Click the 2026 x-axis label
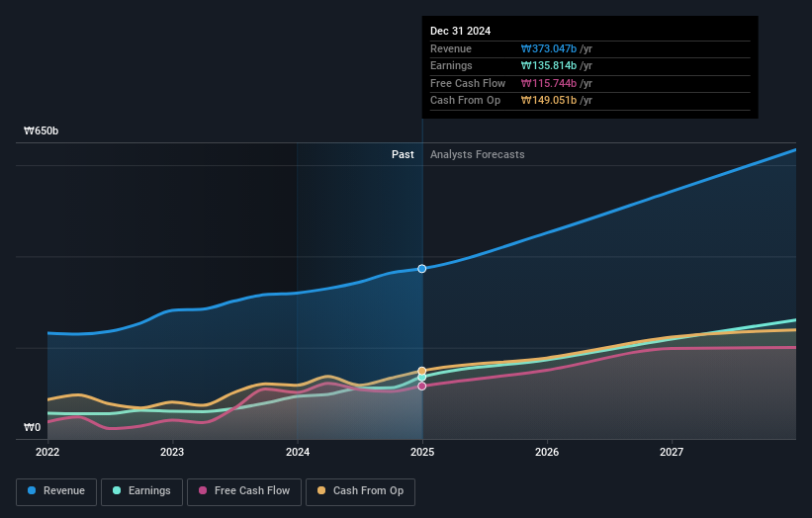 click(547, 453)
